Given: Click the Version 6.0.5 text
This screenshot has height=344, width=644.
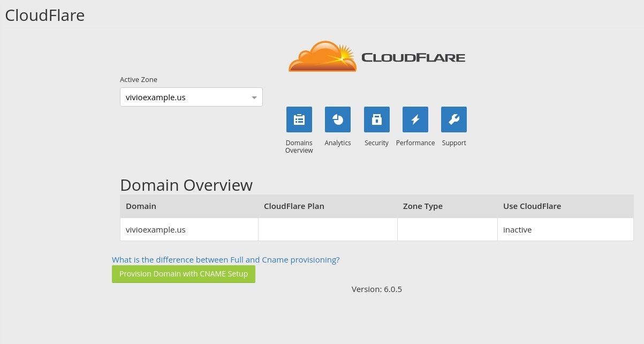Looking at the screenshot, I should (x=376, y=289).
